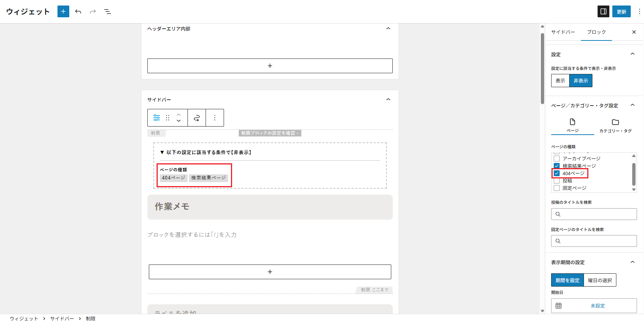This screenshot has height=323, width=644.
Task: Click the blue block inserter plus button
Action: (x=63, y=11)
